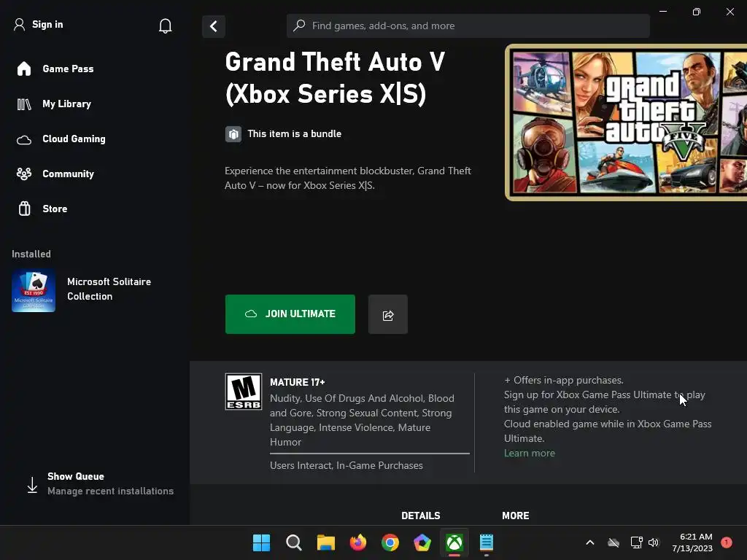This screenshot has height=560, width=747.
Task: Select the bundle package icon
Action: point(233,134)
